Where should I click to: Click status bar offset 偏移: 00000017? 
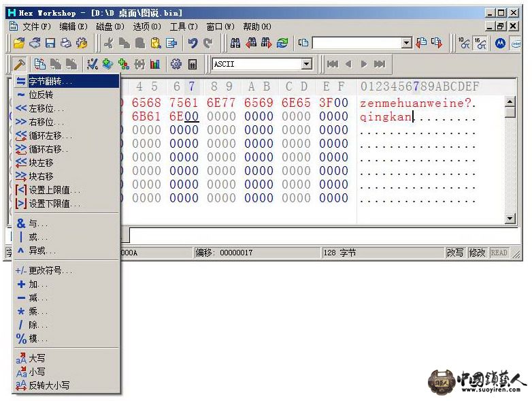(x=224, y=253)
